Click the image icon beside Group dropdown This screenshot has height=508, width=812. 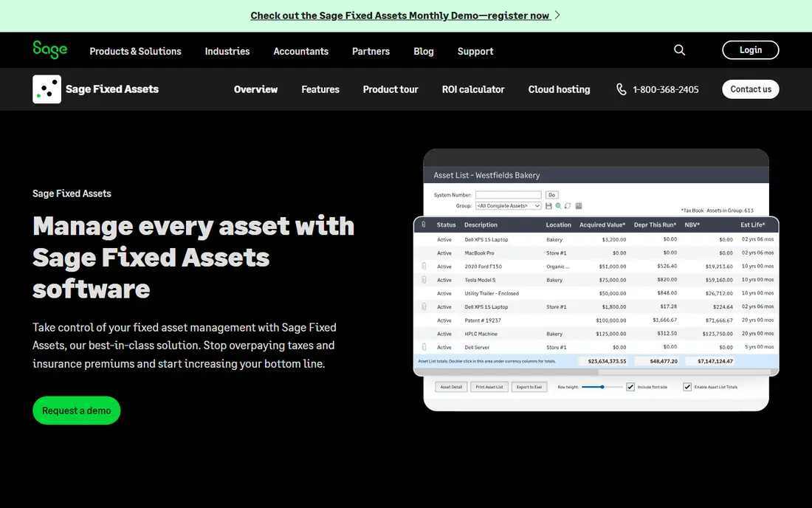[x=579, y=206]
